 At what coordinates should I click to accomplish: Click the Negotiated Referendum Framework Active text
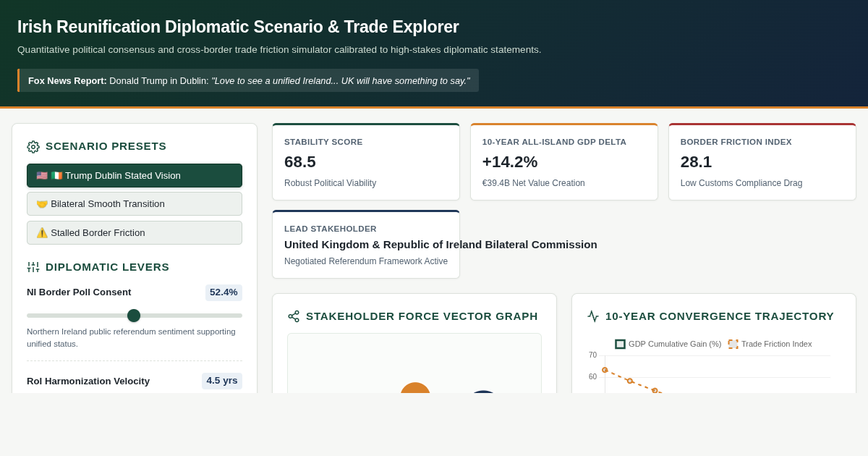tap(366, 261)
